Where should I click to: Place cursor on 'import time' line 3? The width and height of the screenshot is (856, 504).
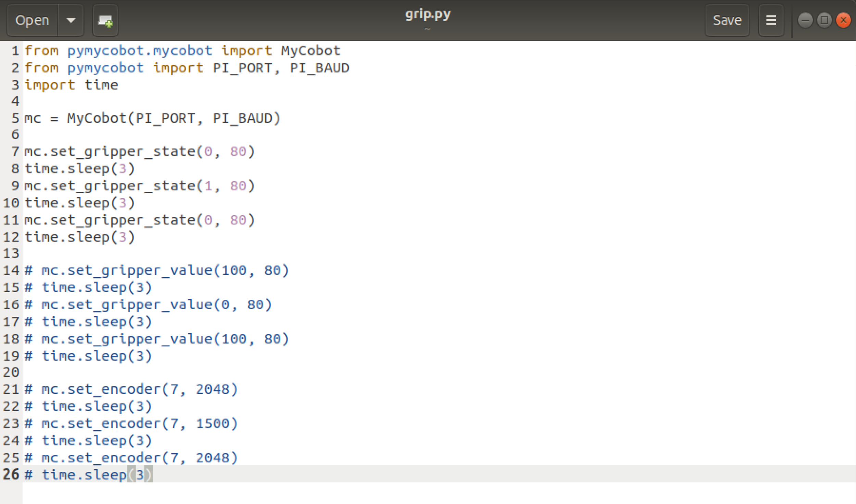[x=71, y=85]
